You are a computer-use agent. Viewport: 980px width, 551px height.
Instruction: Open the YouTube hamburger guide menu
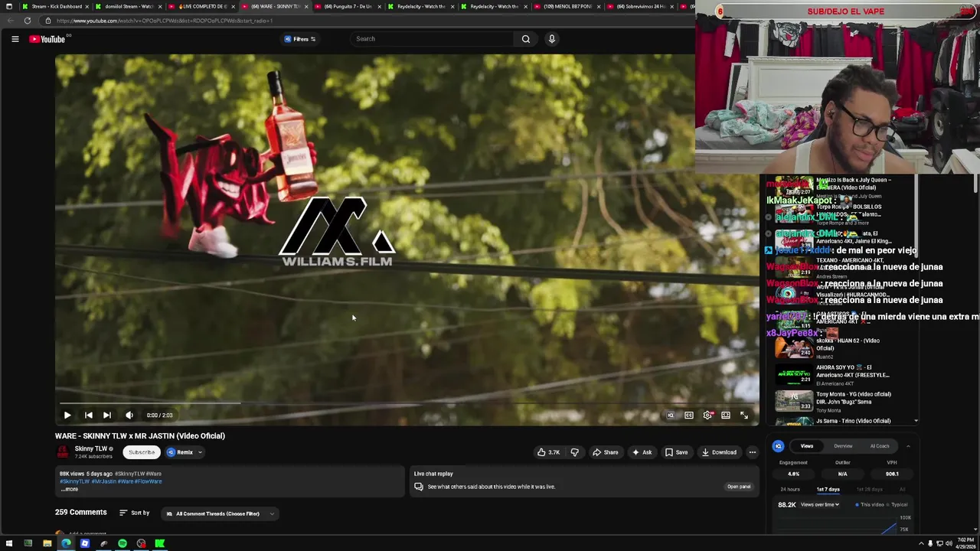[x=15, y=39]
